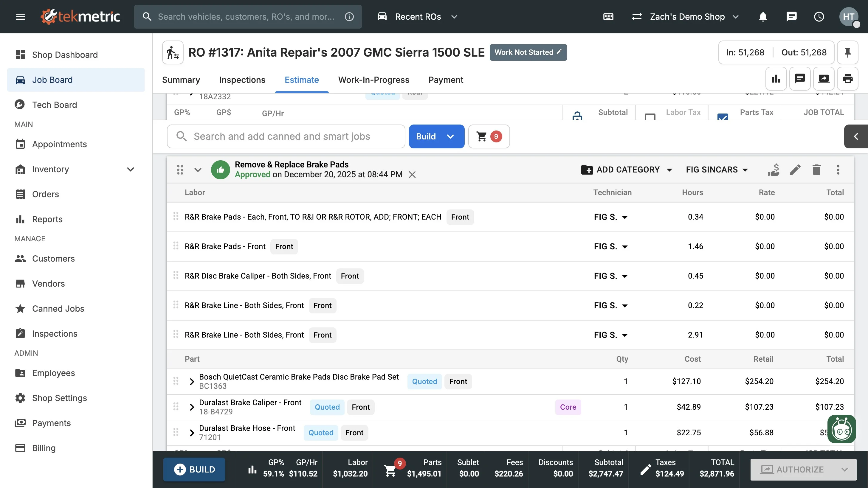
Task: Click the canned and smart jobs search field
Action: (x=286, y=136)
